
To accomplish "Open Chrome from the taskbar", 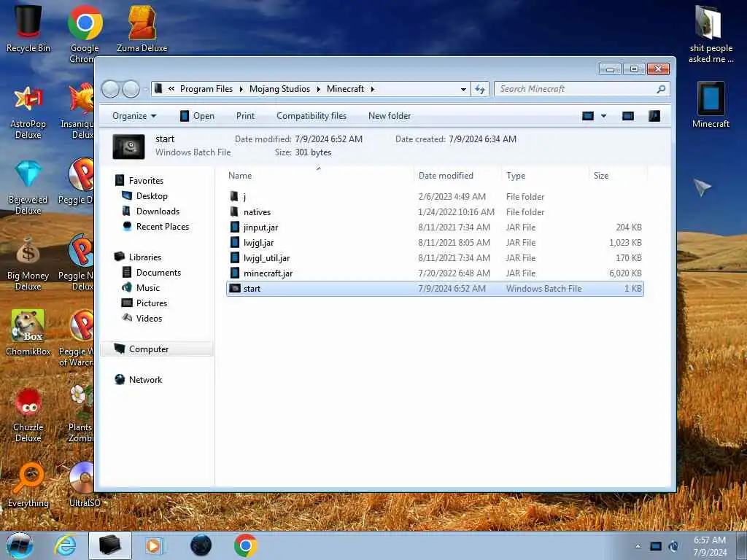I will click(x=245, y=545).
